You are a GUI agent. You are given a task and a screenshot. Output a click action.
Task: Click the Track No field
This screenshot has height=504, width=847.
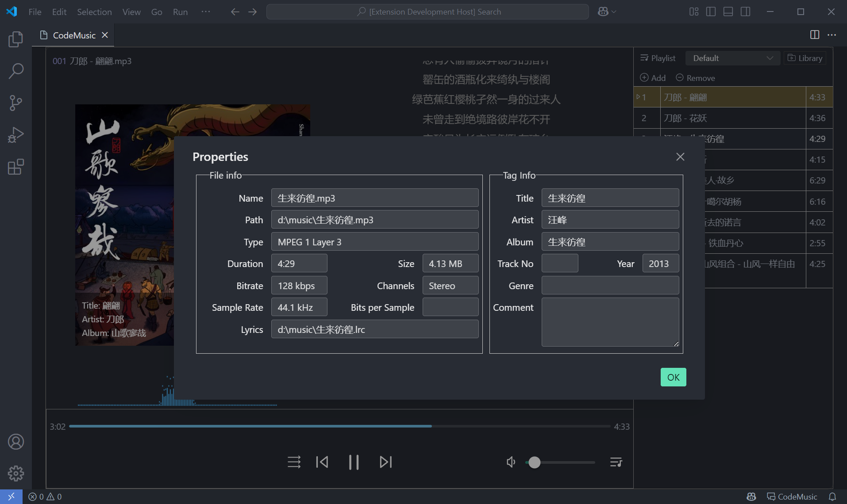[x=560, y=263]
